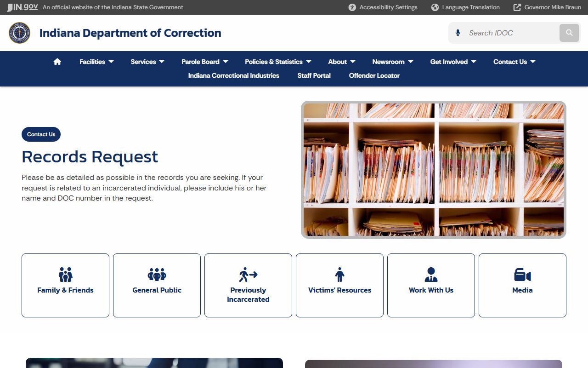Click the Records Request heading
The width and height of the screenshot is (588, 368).
(90, 157)
